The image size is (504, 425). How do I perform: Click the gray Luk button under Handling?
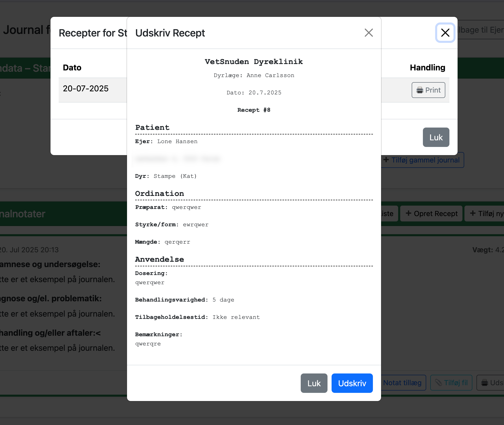point(436,137)
